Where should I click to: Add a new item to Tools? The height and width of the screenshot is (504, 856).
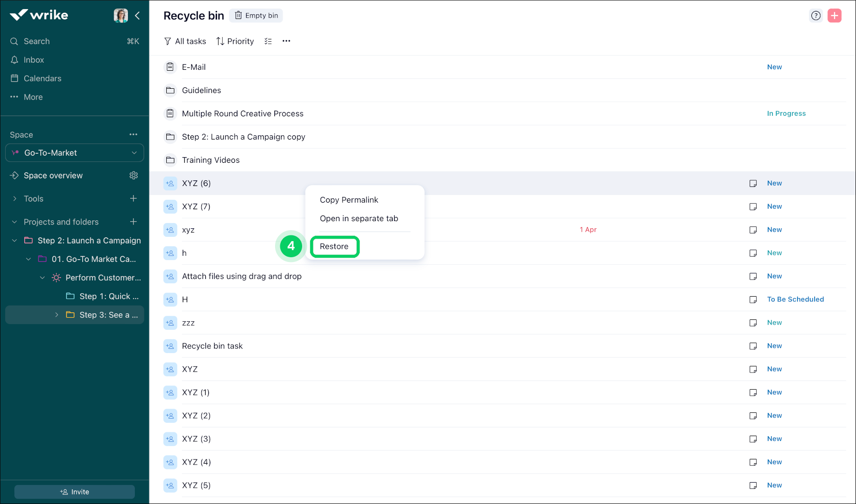[133, 198]
